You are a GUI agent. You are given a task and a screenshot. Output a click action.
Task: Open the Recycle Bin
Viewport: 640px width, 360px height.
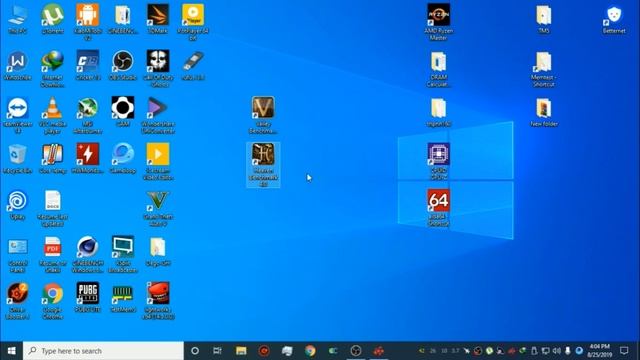coord(17,158)
